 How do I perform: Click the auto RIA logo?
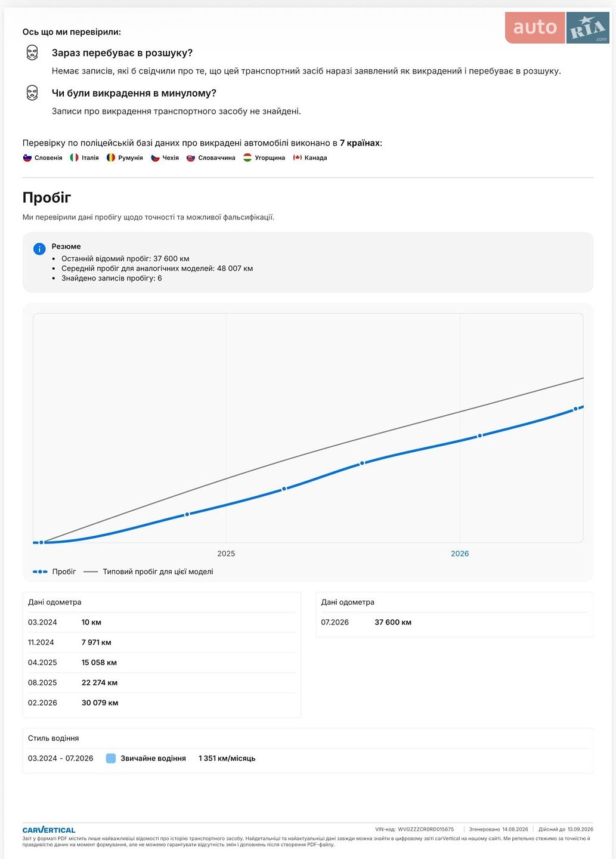[x=557, y=27]
